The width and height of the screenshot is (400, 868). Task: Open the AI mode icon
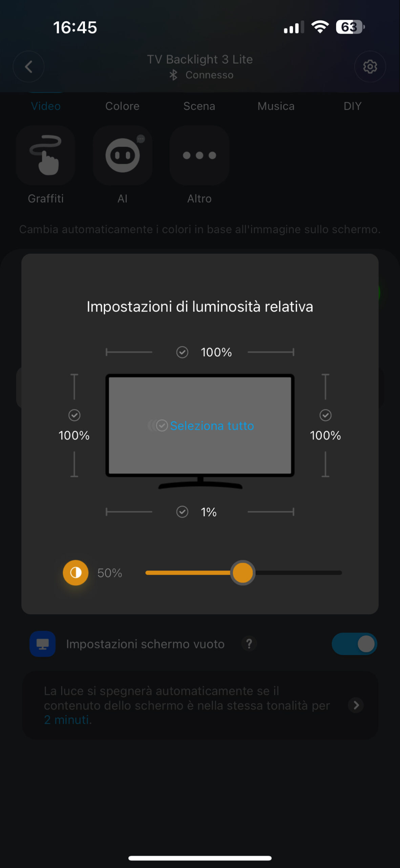(123, 155)
